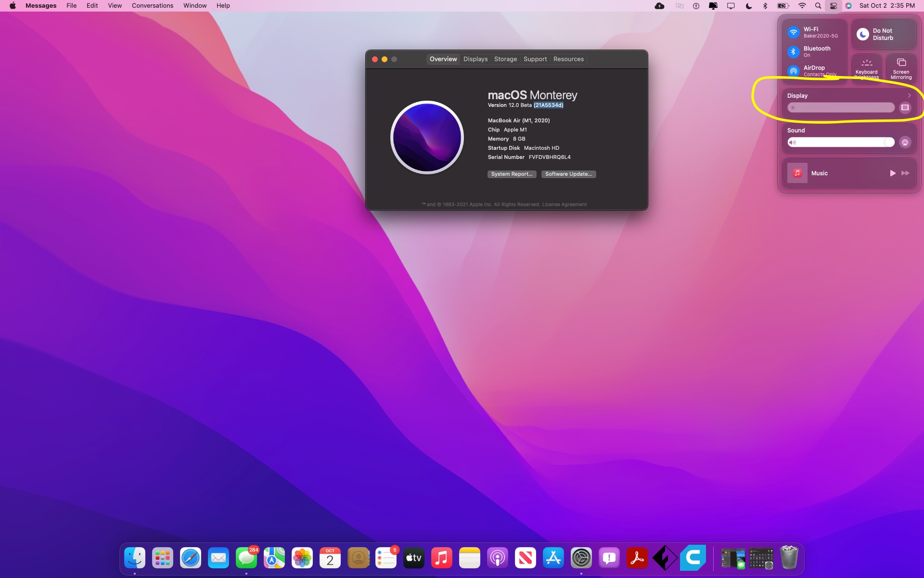Open Calendar from the Dock

330,558
